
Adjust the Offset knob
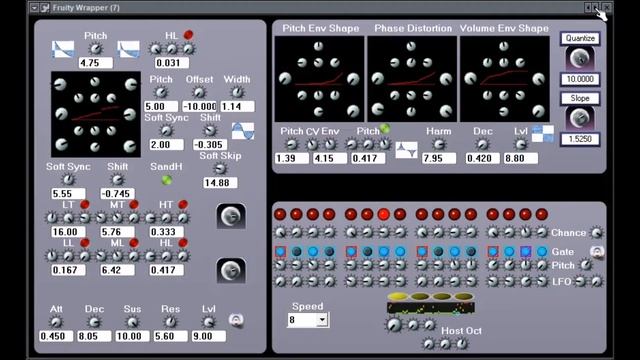pyautogui.click(x=199, y=92)
